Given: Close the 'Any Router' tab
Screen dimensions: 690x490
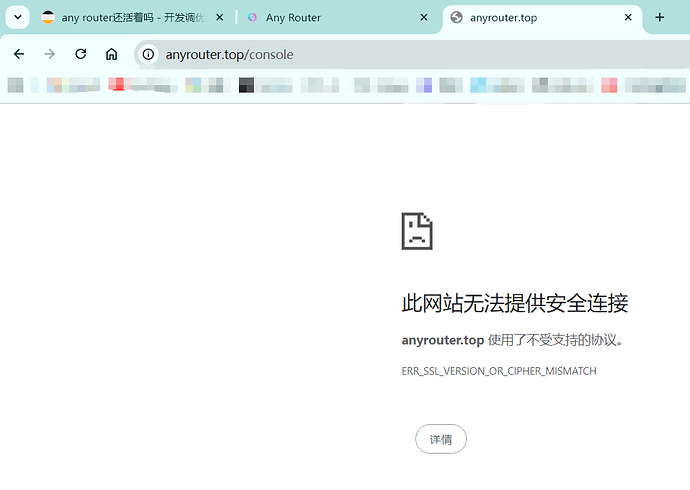Looking at the screenshot, I should click(x=424, y=18).
